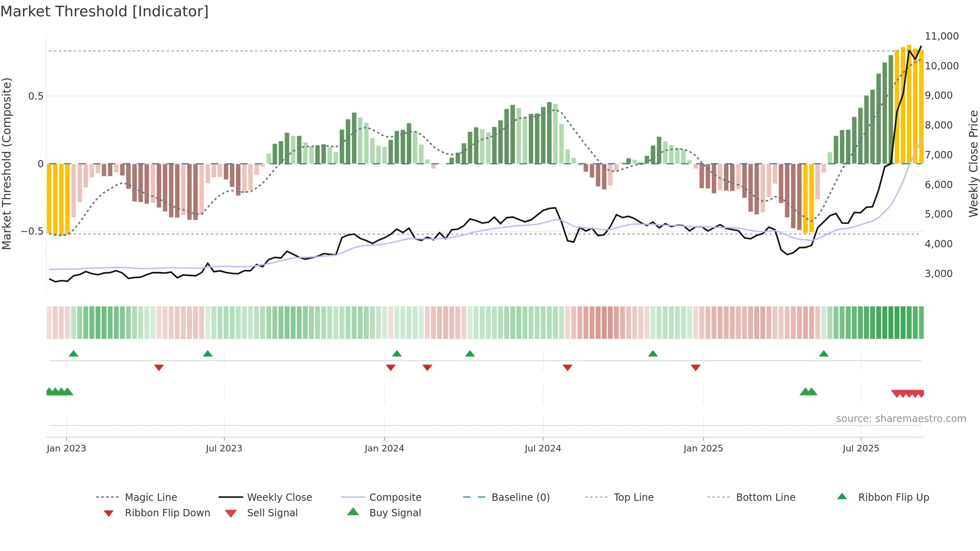
Task: Click Jul 2024 x-axis label
Action: coord(543,449)
